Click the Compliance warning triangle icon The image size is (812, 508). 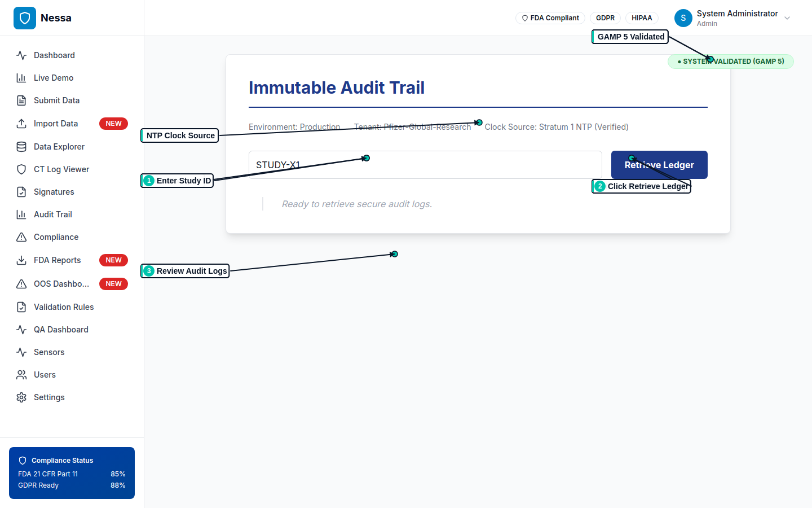tap(21, 237)
